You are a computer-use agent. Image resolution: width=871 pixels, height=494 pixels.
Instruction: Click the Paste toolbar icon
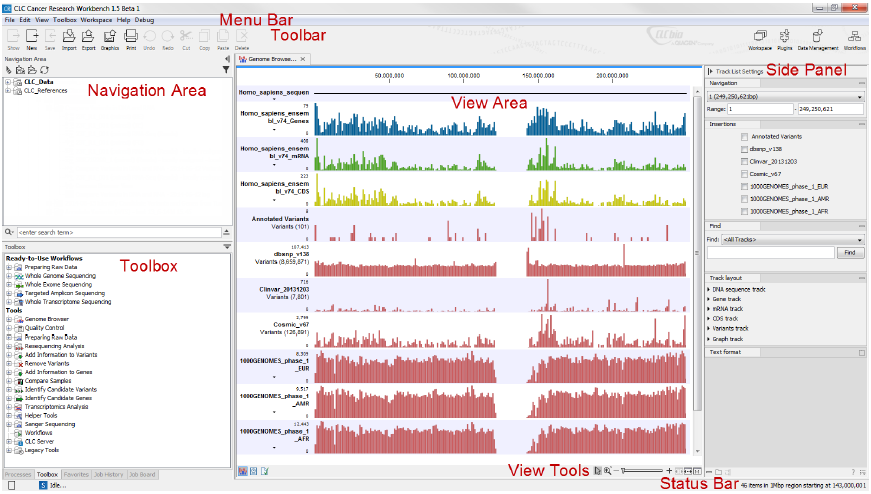click(223, 37)
